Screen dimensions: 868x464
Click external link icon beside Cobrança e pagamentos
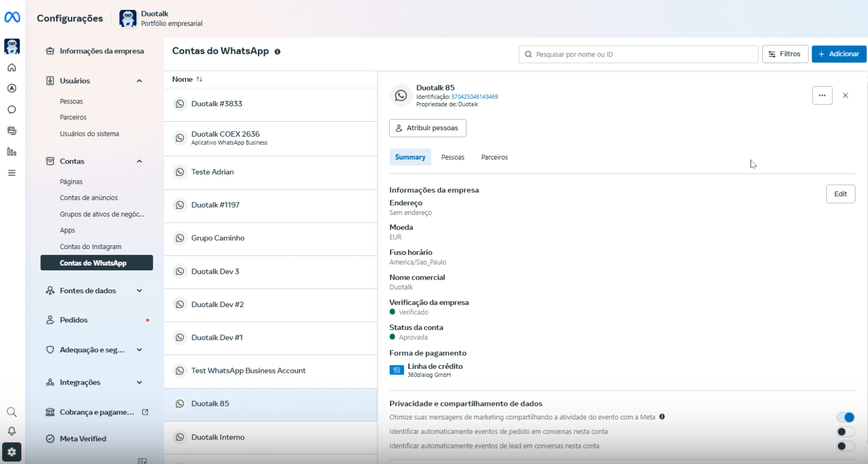coord(145,412)
